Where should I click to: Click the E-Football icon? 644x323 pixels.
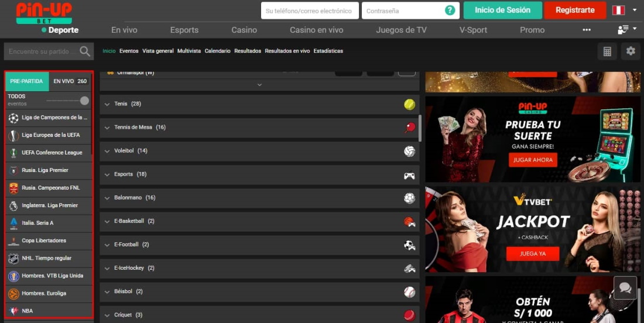409,245
